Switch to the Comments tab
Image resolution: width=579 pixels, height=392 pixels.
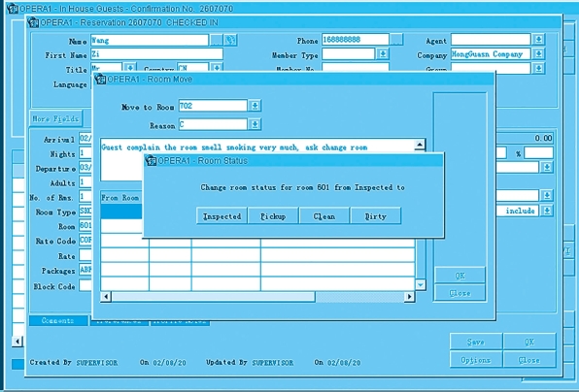(58, 321)
